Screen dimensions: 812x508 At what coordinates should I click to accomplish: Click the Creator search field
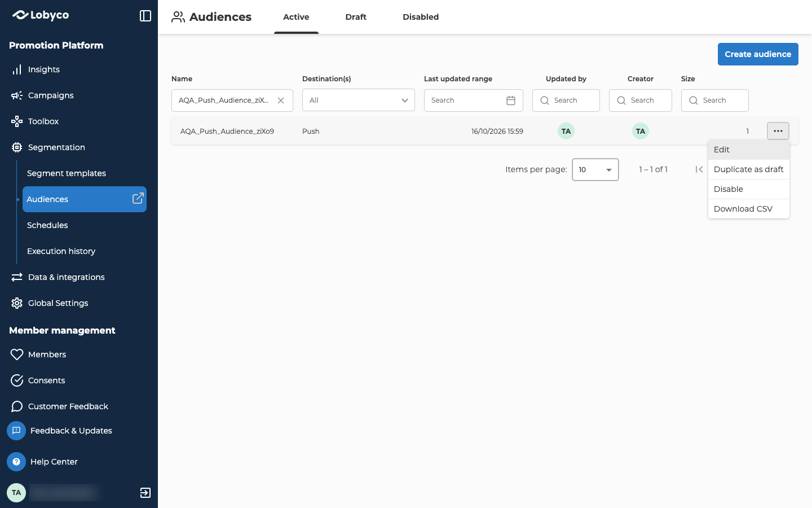point(641,100)
